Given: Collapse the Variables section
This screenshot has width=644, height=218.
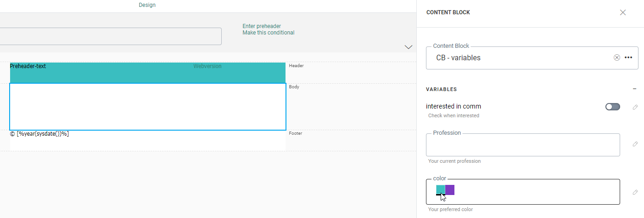Looking at the screenshot, I should [x=634, y=89].
